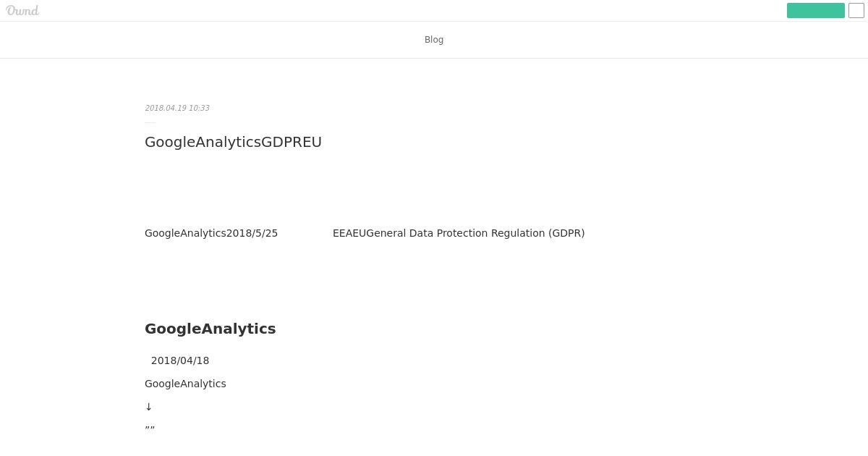Click the white square button beside the green button
Viewport: 868px width, 456px height.
pos(856,10)
